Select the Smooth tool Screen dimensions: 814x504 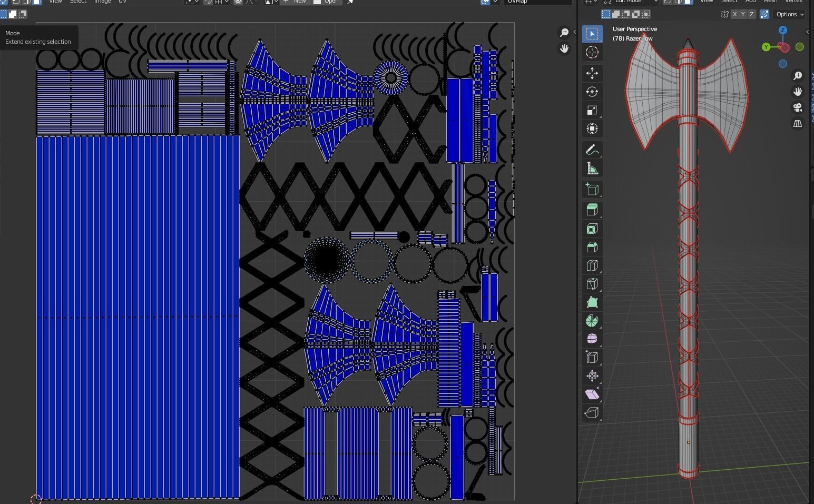592,339
